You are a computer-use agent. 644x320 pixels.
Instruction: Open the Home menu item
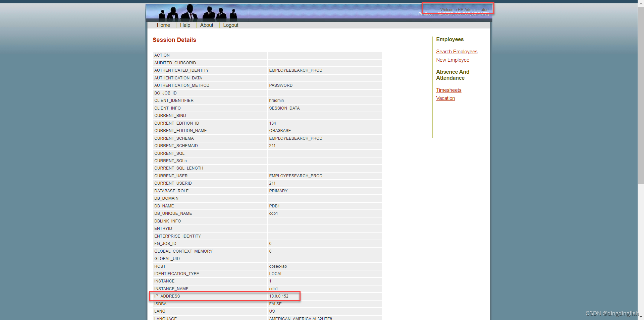pos(163,25)
